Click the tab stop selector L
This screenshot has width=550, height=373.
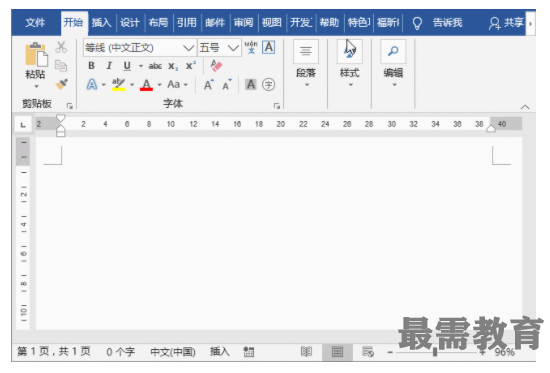[23, 125]
